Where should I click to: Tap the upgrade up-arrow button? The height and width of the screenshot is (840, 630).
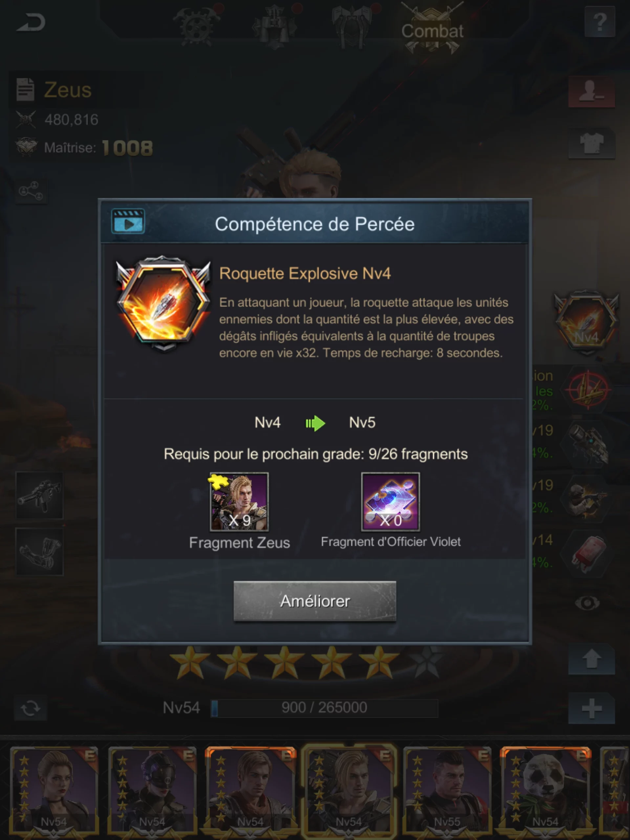(x=592, y=659)
